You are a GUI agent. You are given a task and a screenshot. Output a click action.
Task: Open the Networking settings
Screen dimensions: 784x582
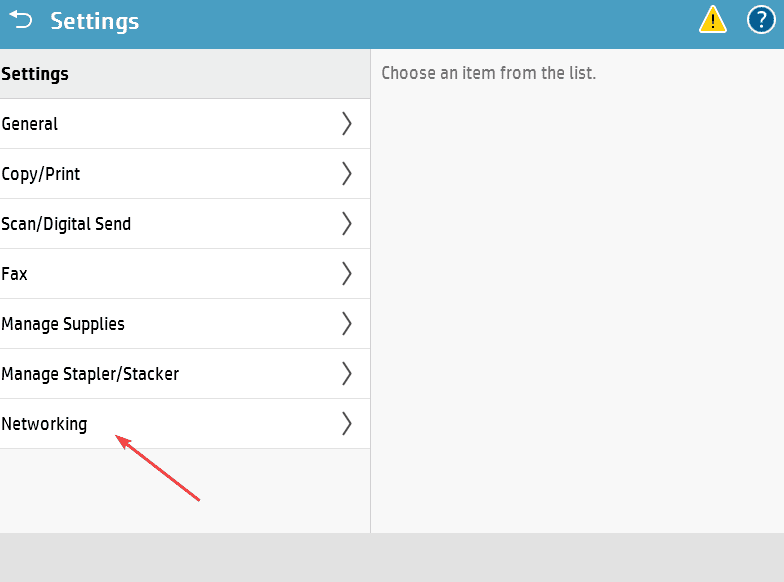coord(45,424)
